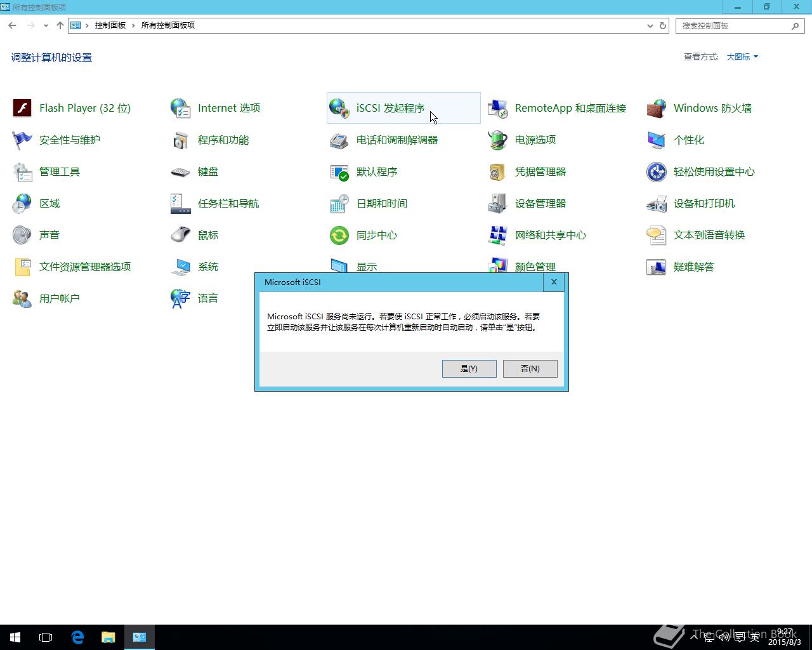This screenshot has height=650, width=812.
Task: Open the iSCSI 发起程序 icon
Action: pos(339,108)
